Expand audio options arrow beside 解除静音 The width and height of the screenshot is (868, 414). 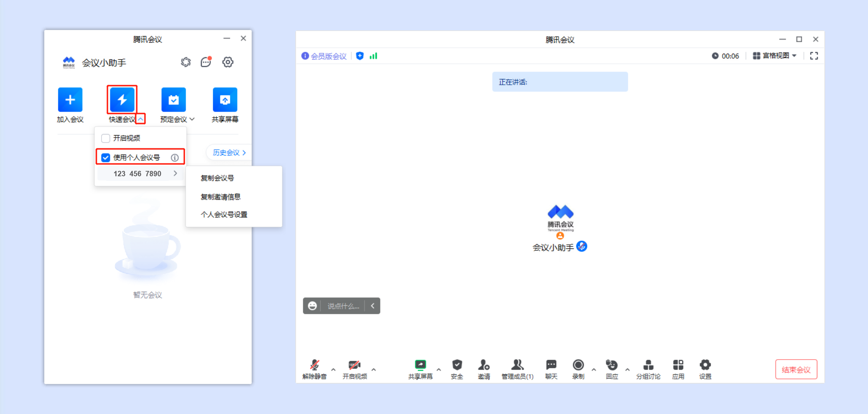333,369
